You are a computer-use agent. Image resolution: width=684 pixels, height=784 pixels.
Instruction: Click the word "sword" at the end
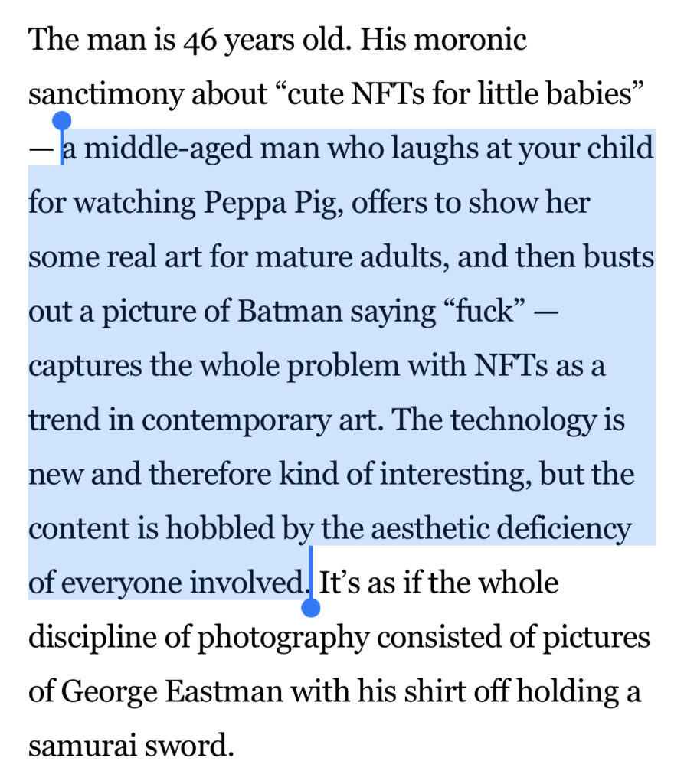point(189,746)
